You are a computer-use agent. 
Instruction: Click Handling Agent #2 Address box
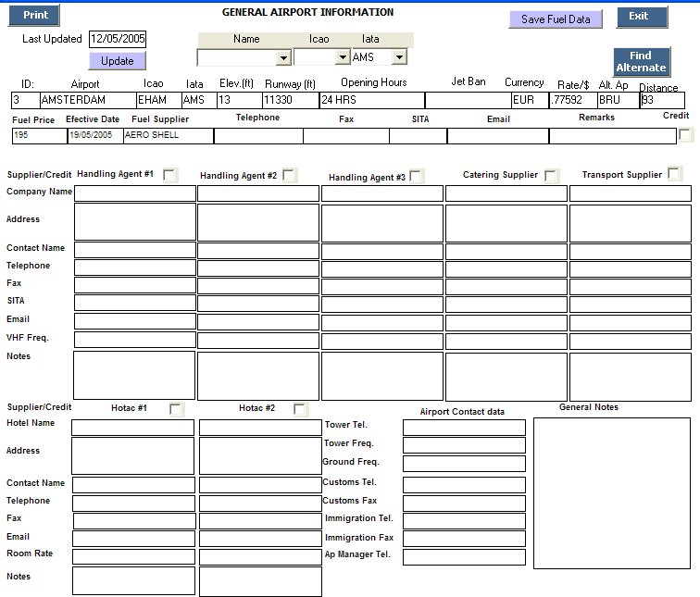pyautogui.click(x=258, y=222)
